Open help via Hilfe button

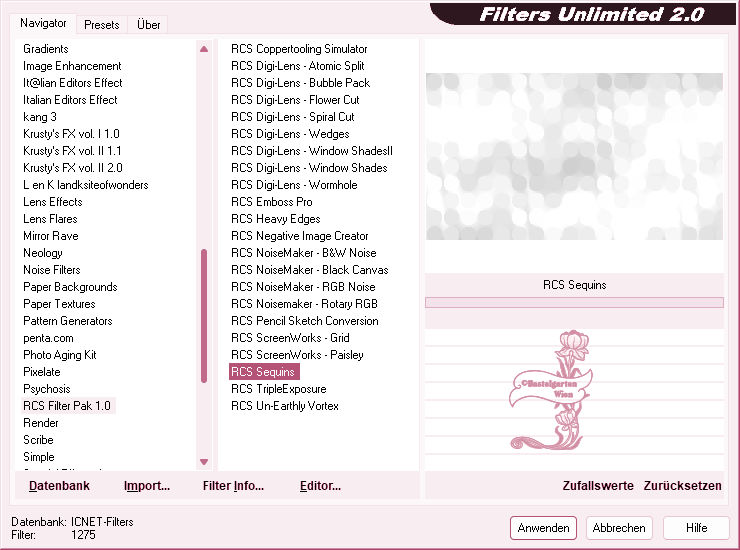(x=696, y=528)
